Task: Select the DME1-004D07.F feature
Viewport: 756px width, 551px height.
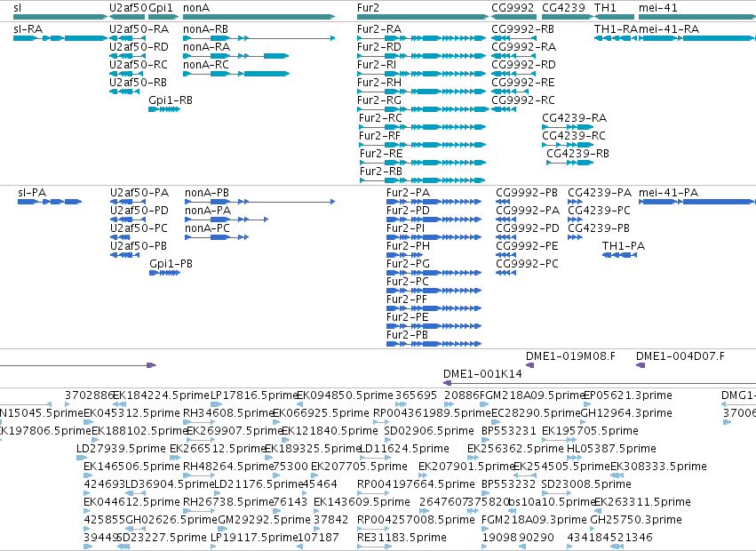Action: click(680, 356)
